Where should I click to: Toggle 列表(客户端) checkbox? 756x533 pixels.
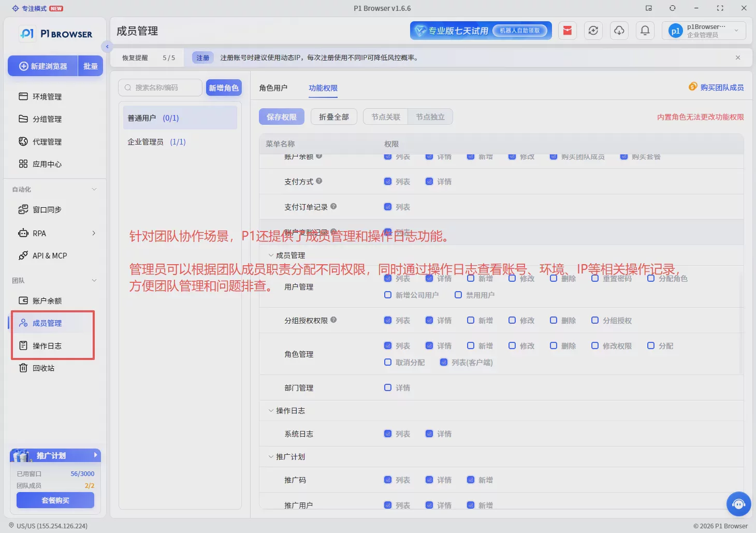444,362
